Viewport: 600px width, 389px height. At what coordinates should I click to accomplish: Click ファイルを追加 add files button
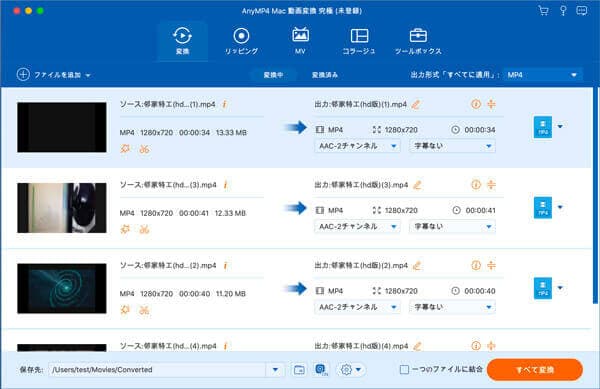point(49,75)
